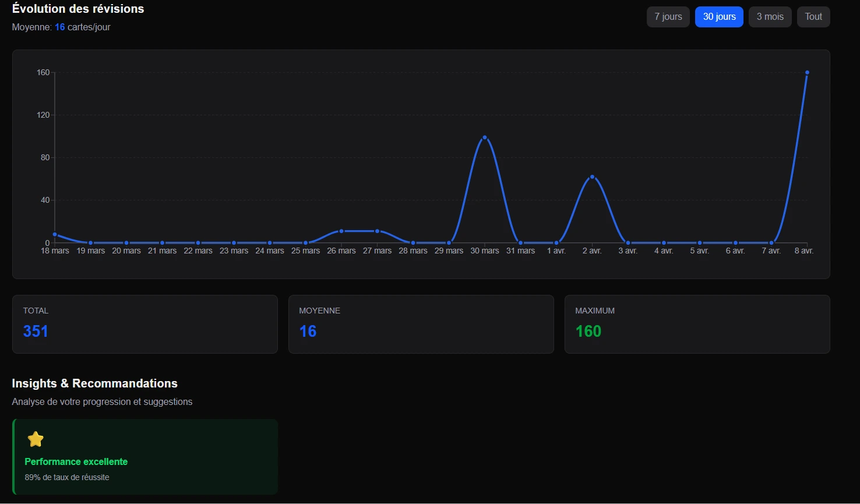This screenshot has width=860, height=504.
Task: Select the 7 jours range
Action: point(668,17)
